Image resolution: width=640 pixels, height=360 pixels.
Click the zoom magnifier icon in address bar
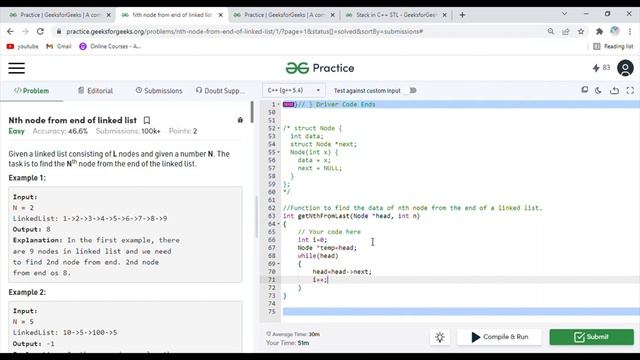click(551, 31)
